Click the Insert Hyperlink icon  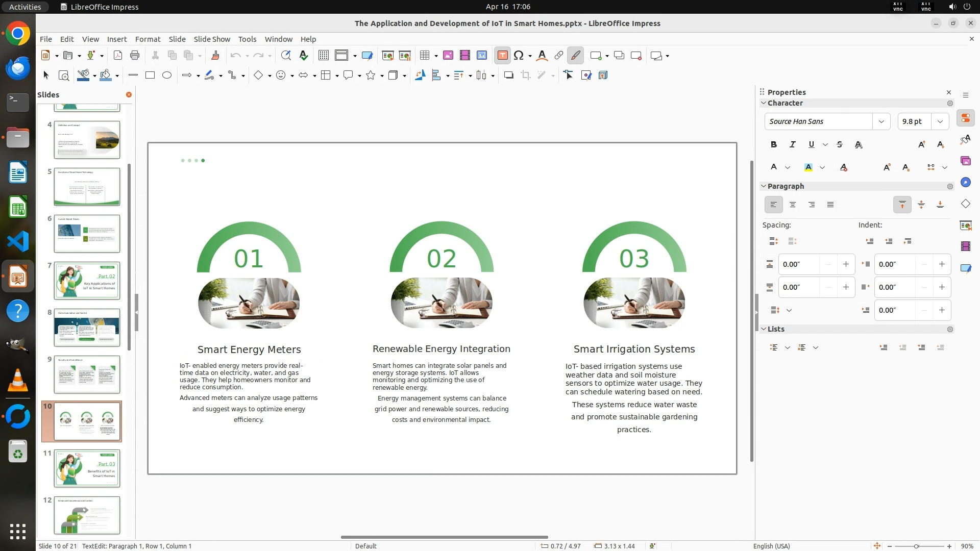(x=559, y=56)
